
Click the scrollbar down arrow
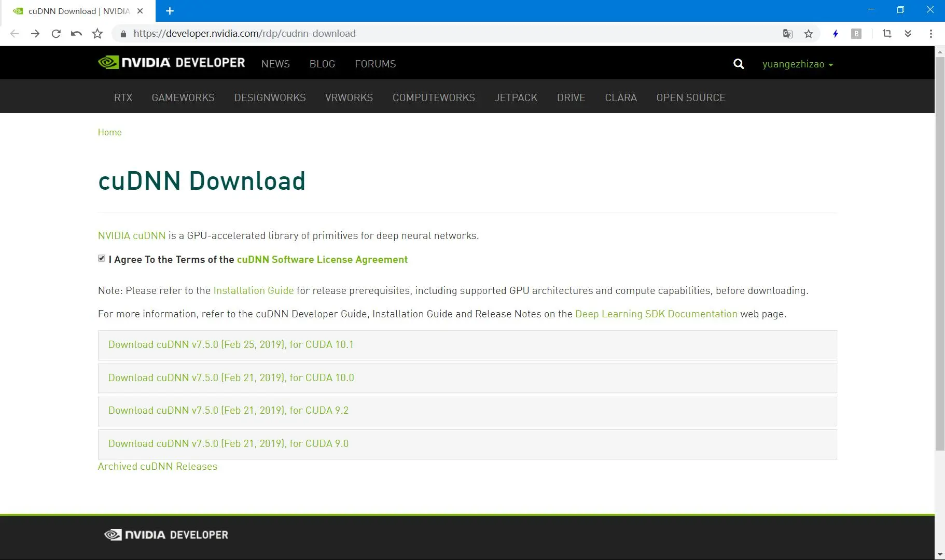click(x=940, y=555)
